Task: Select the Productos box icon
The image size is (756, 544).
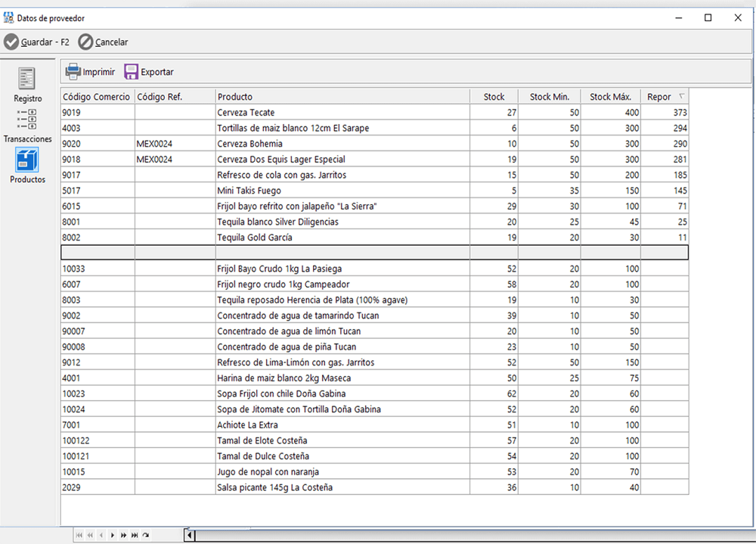Action: [x=27, y=160]
